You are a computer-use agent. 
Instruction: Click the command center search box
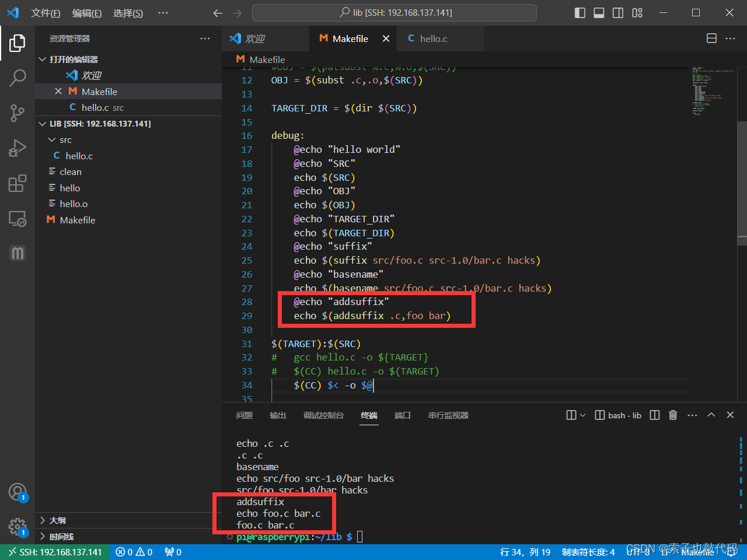coord(395,13)
